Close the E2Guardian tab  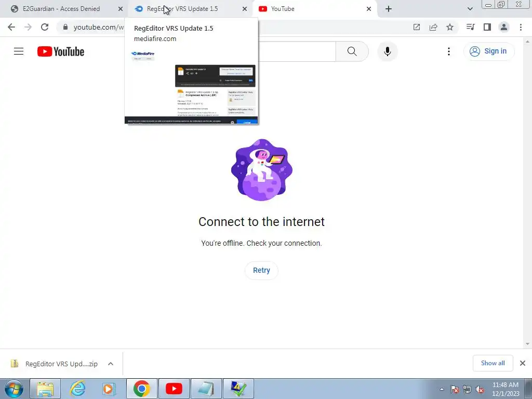tap(121, 9)
